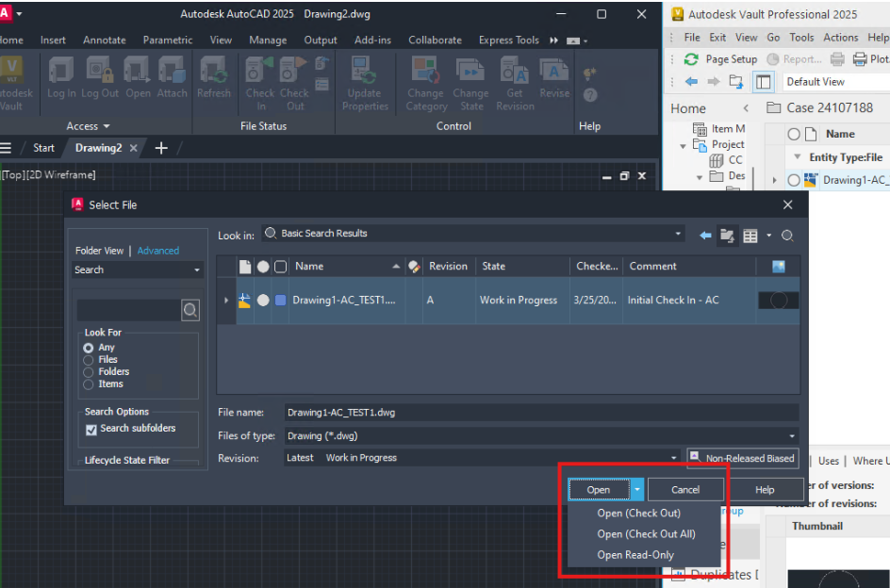Uncheck the Search subfolders checkbox
Screen dimensions: 890x588
click(x=90, y=429)
